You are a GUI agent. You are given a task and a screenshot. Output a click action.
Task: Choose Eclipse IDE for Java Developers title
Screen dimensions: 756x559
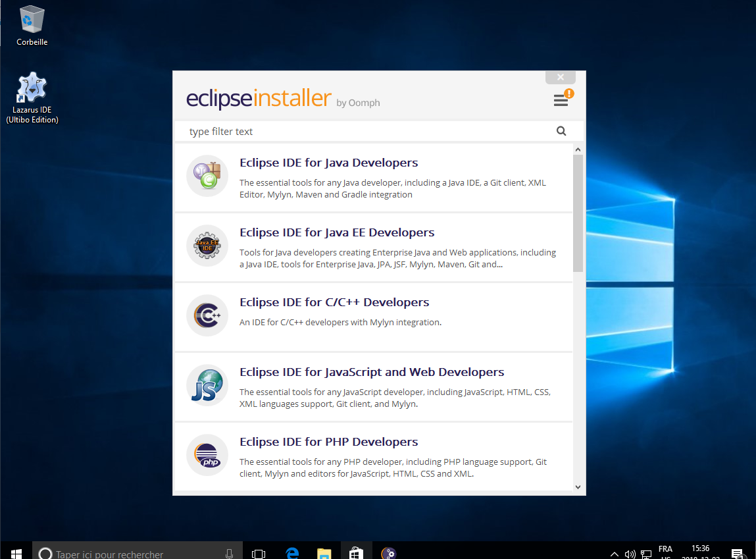328,163
